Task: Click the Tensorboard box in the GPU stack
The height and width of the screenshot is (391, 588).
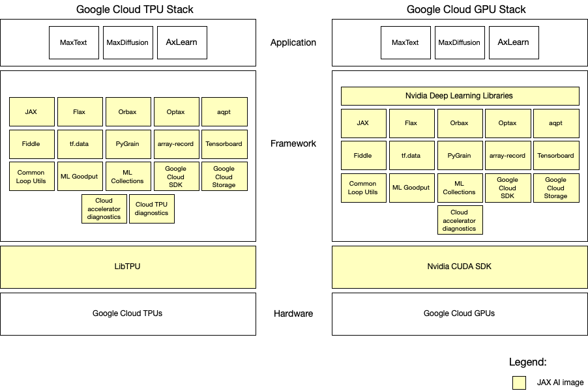Action: [x=556, y=156]
